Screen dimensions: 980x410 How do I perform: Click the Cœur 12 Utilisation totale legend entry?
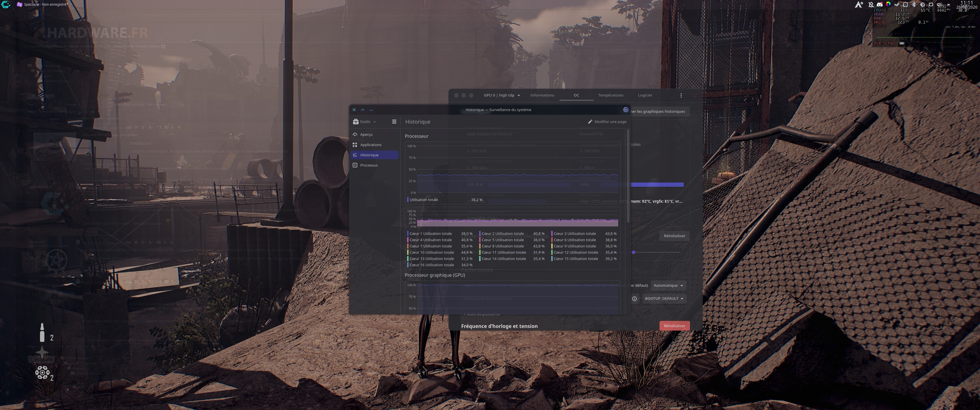(584, 253)
